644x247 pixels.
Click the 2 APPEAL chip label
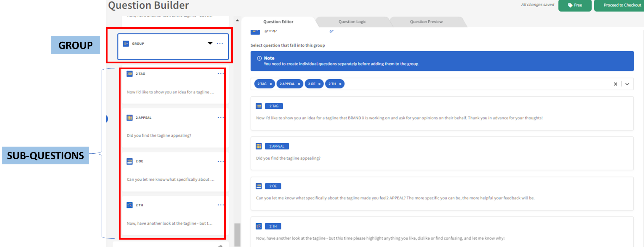click(x=287, y=84)
